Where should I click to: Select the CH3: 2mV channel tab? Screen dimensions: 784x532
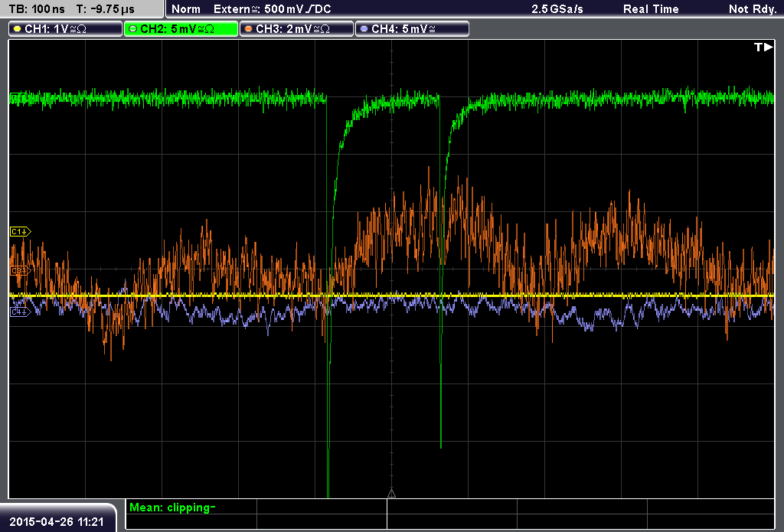click(x=296, y=29)
